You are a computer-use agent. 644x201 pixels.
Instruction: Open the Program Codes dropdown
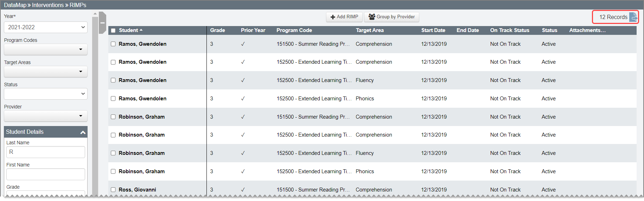(x=46, y=49)
